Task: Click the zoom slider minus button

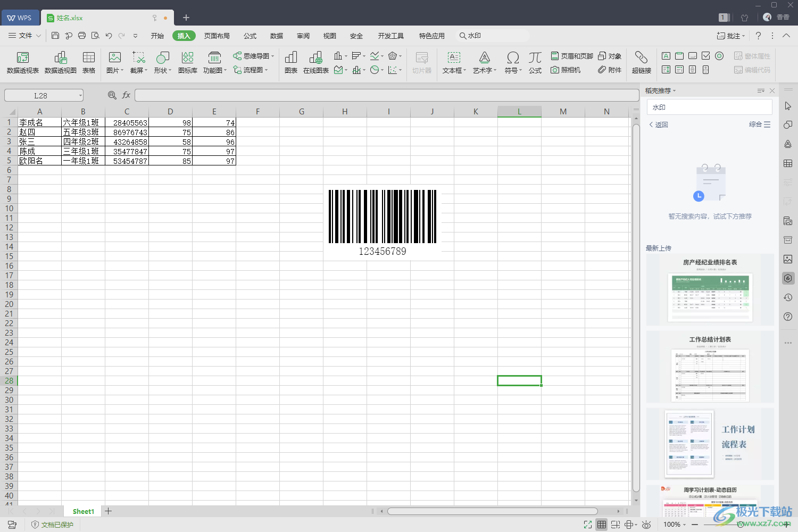Action: pos(694,525)
